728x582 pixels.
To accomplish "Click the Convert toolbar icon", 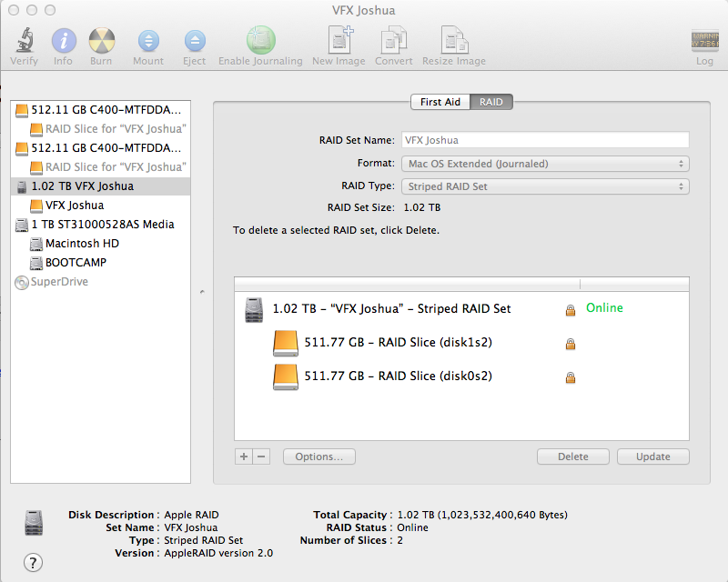I will point(394,40).
